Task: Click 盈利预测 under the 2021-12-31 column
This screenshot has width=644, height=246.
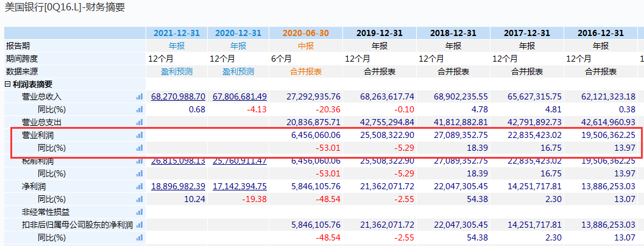Action: pyautogui.click(x=177, y=71)
